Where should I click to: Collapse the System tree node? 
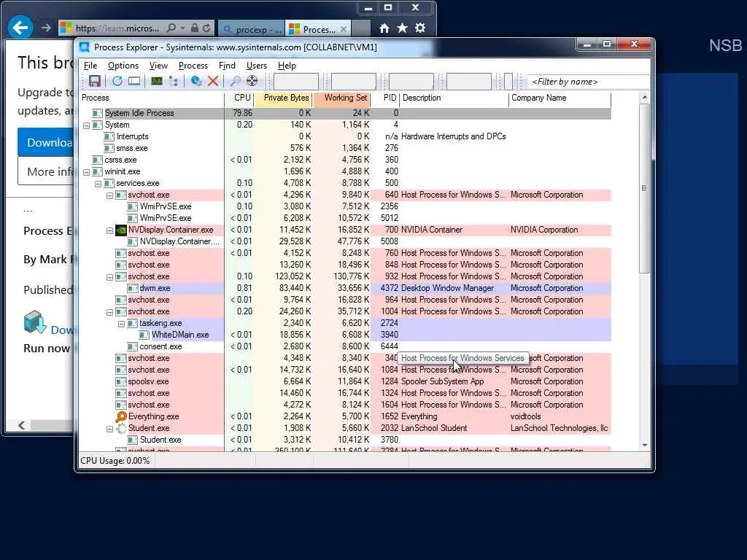[86, 125]
